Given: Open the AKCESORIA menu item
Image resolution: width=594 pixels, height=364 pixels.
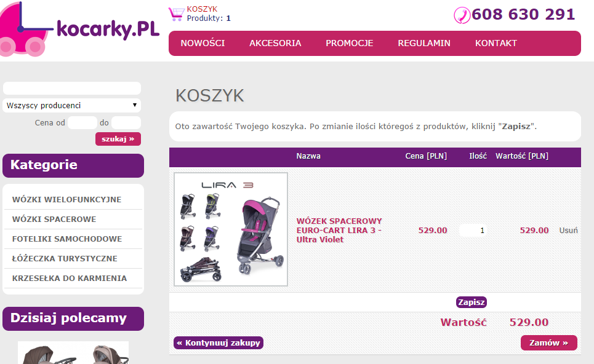Looking at the screenshot, I should point(275,43).
